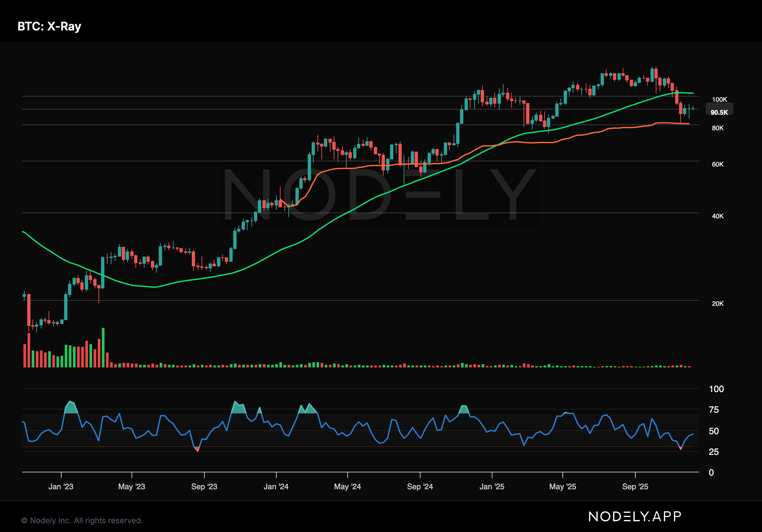Click the Nodely Inc. copyright notice
762x532 pixels.
[x=82, y=520]
